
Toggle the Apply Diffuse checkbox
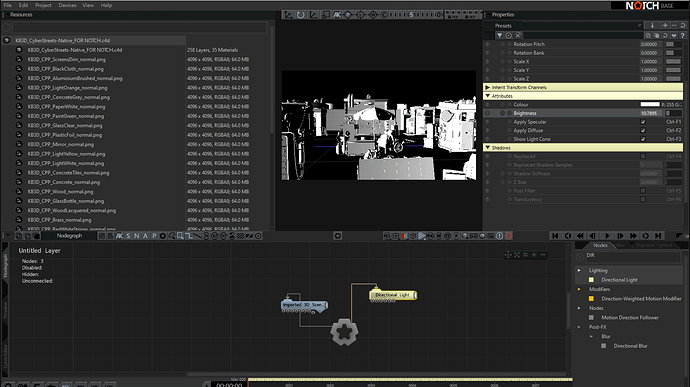pos(643,130)
